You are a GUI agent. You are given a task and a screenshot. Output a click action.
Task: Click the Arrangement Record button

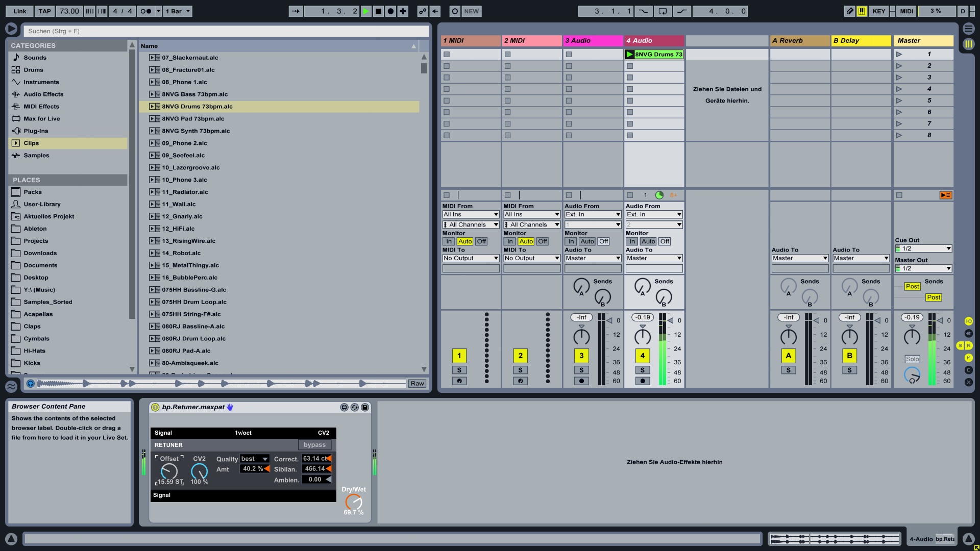tap(390, 11)
